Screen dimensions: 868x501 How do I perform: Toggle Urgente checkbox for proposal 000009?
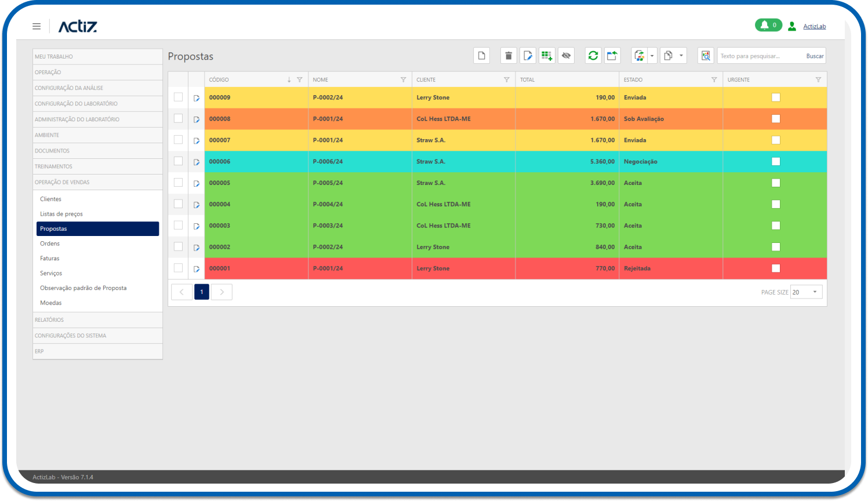pyautogui.click(x=776, y=97)
